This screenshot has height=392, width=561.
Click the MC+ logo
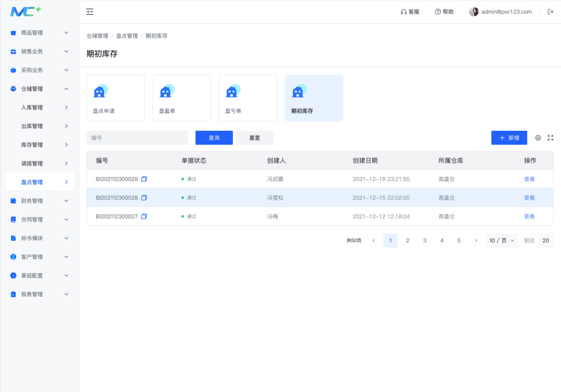click(x=25, y=12)
